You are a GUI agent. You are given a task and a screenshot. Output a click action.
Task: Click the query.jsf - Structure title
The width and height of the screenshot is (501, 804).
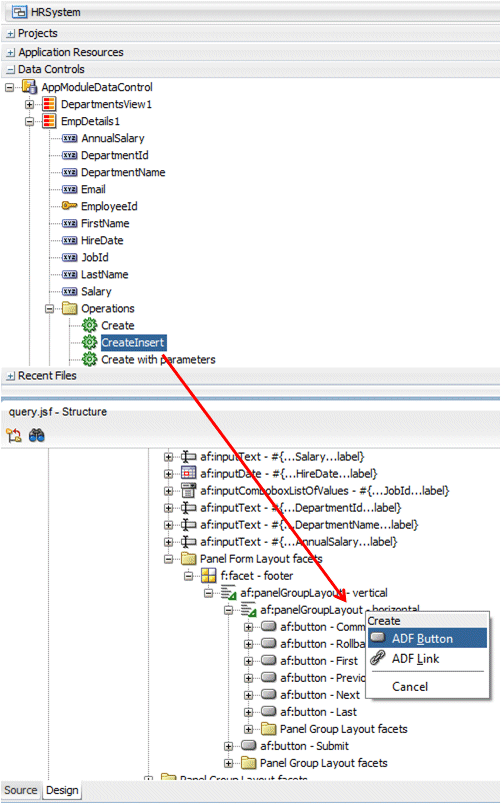point(57,411)
